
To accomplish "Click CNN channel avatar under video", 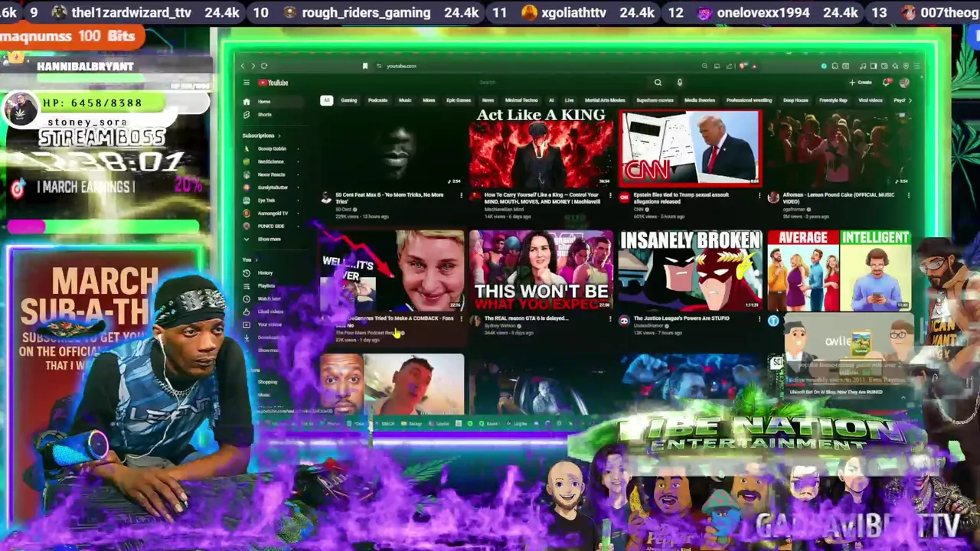I will pyautogui.click(x=625, y=197).
